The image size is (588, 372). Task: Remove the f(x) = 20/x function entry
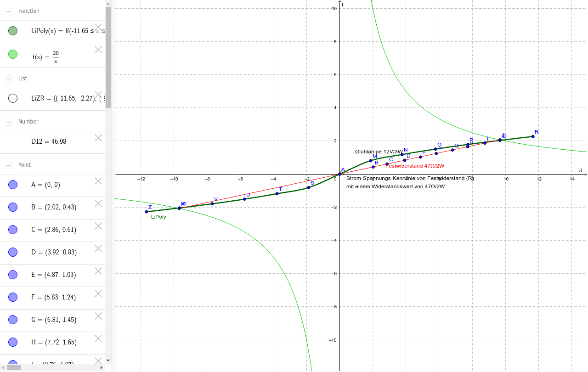98,49
